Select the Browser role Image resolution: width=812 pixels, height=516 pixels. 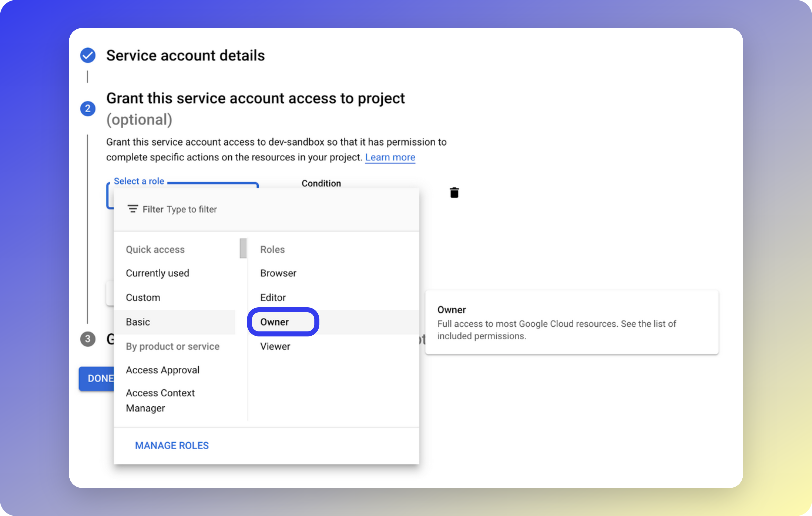[278, 273]
